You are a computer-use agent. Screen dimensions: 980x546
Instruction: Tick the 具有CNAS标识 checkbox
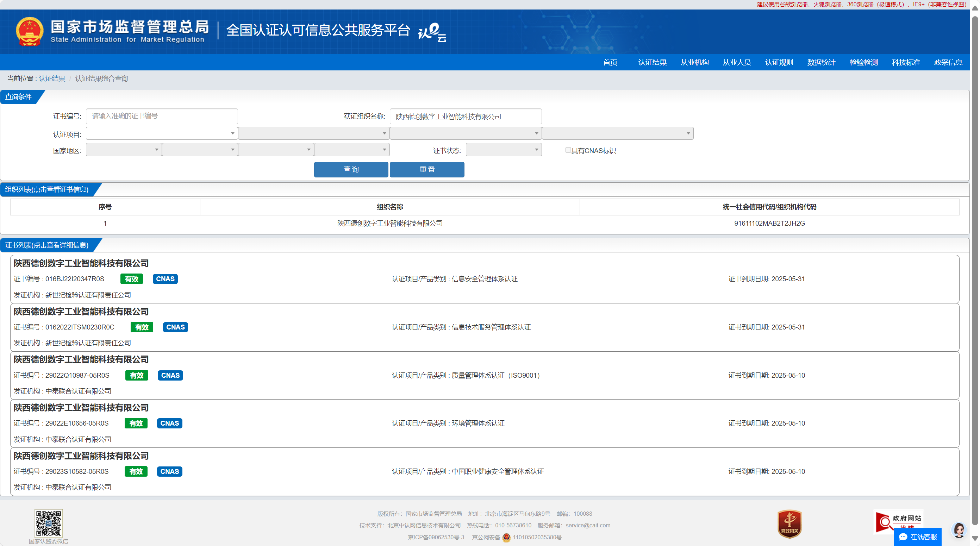tap(568, 150)
